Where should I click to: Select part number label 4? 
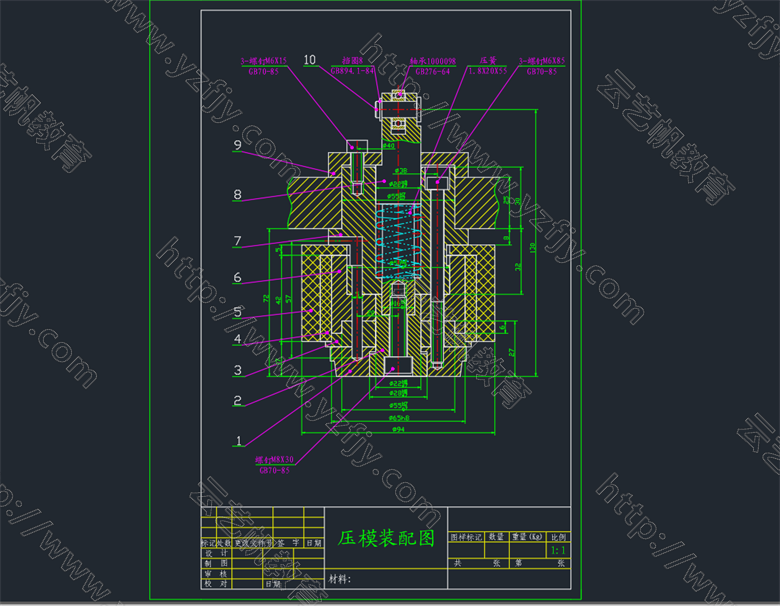[238, 339]
